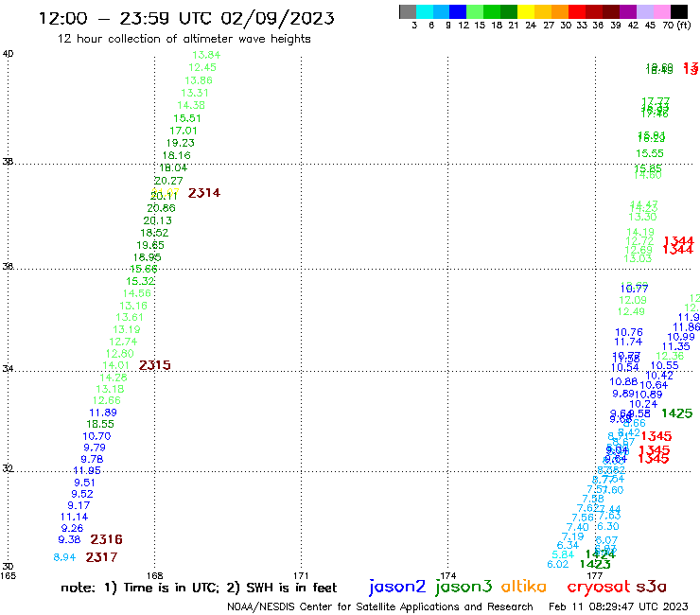Click the wave height value 20.13

point(158,220)
